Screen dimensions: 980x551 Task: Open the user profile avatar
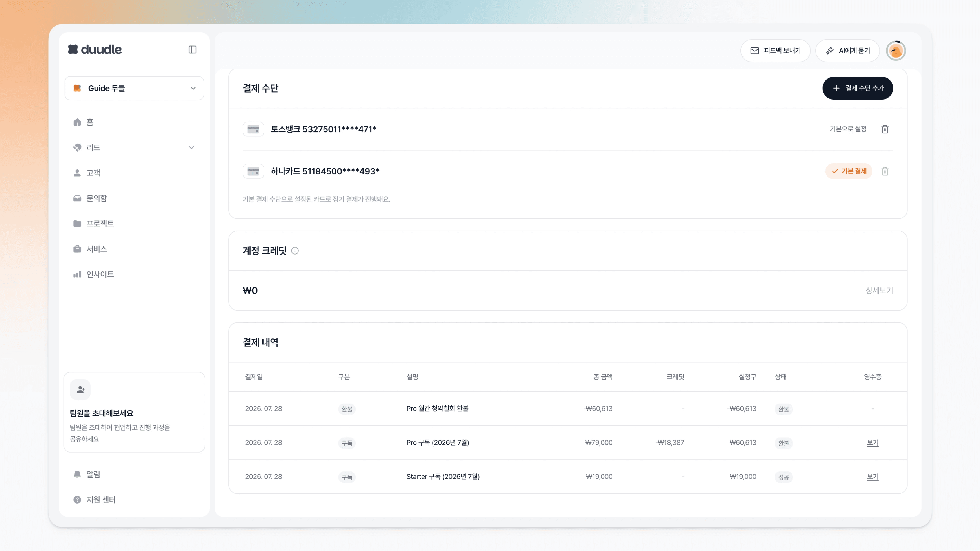896,51
